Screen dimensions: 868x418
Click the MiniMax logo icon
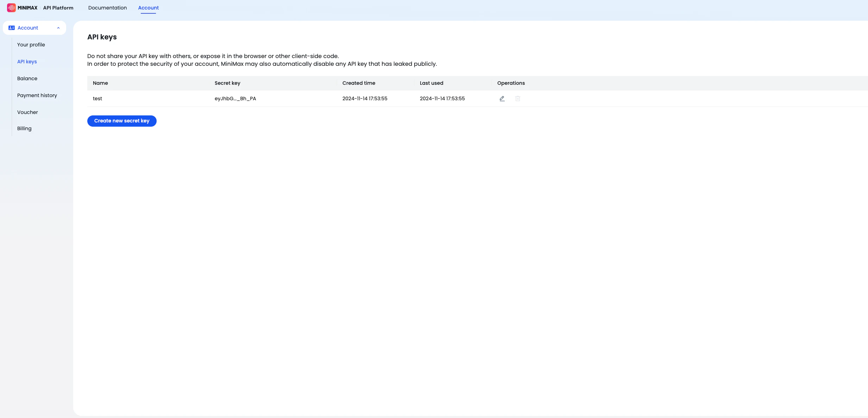point(11,8)
